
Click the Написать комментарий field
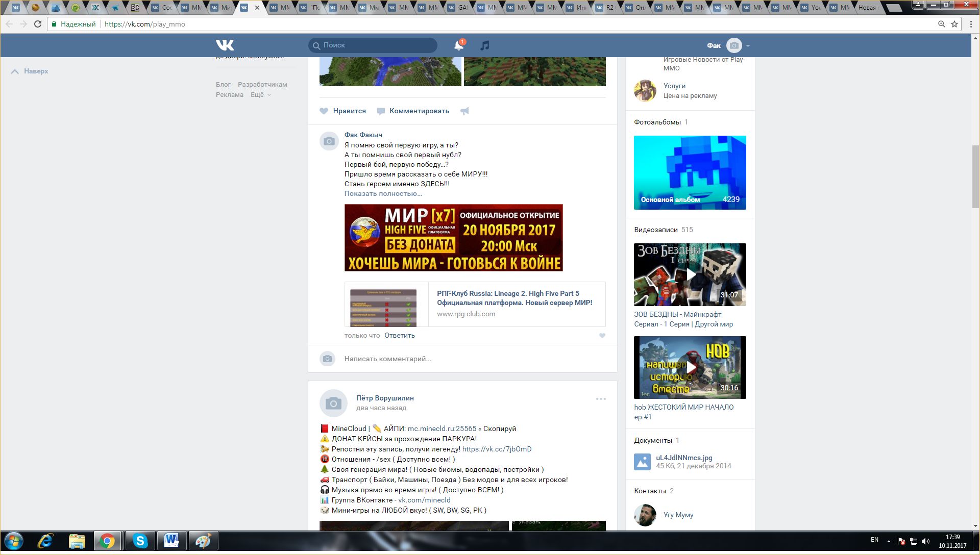[388, 359]
